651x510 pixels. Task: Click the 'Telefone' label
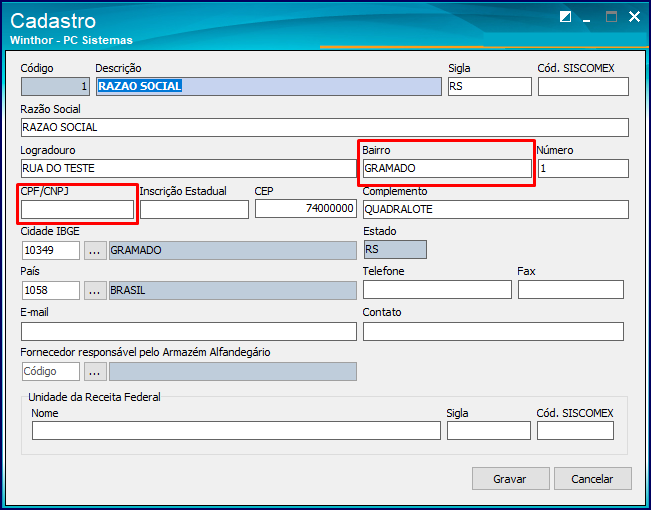click(x=383, y=271)
